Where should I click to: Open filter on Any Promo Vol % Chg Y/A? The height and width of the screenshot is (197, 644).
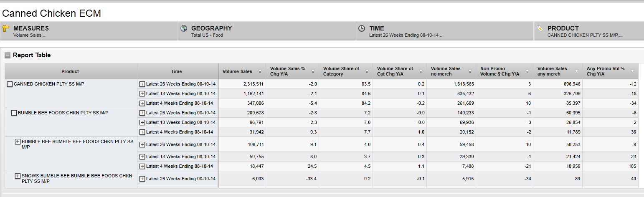[x=633, y=71]
